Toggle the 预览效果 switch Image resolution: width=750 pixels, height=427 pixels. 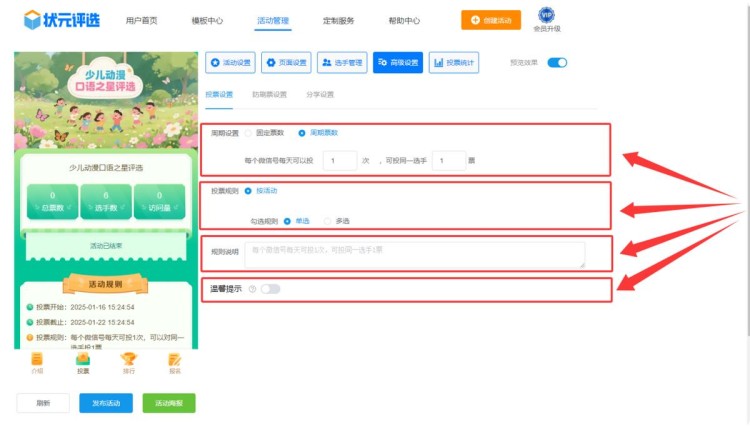pos(557,63)
